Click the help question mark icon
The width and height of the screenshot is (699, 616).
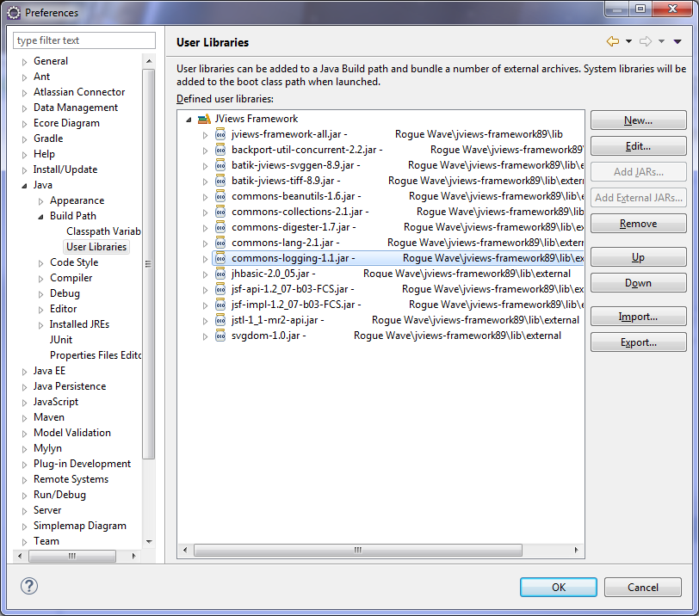[29, 586]
